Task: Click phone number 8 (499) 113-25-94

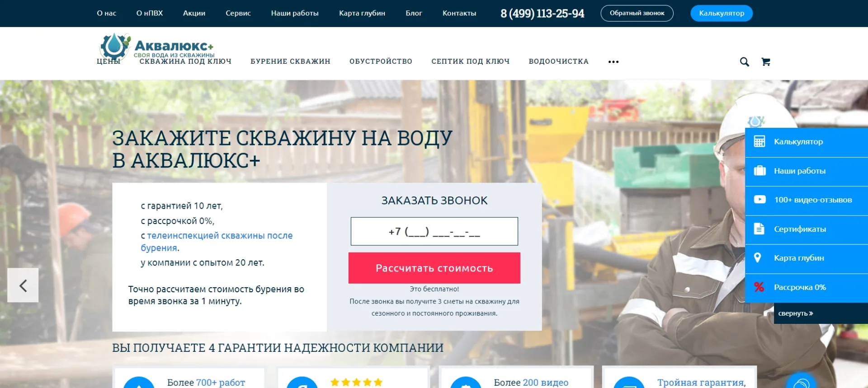Action: (x=542, y=14)
